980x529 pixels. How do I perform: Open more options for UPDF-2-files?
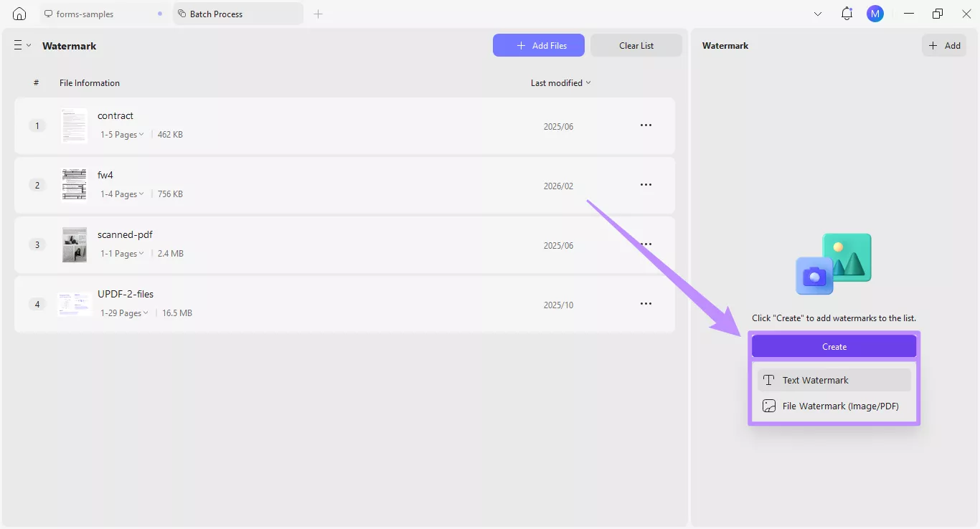(x=645, y=303)
